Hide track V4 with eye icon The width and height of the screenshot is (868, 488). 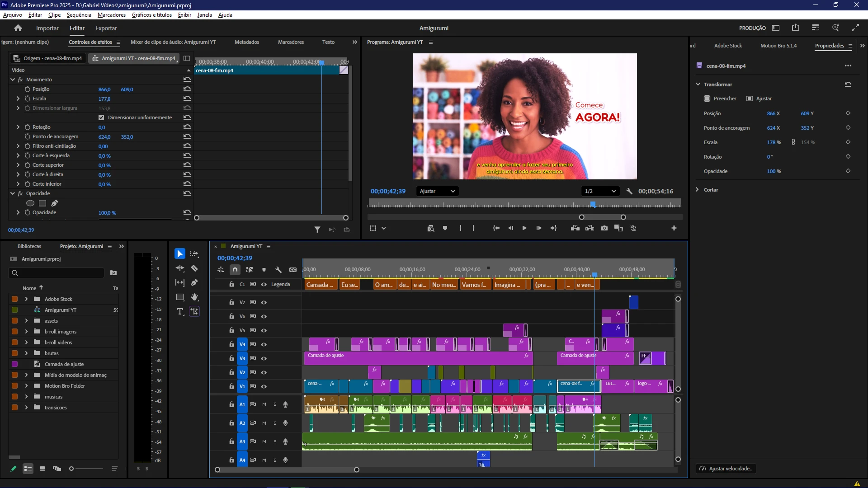(x=264, y=344)
